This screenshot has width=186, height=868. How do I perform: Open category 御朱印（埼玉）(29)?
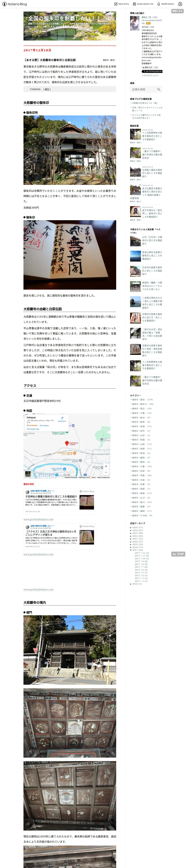[142, 408]
